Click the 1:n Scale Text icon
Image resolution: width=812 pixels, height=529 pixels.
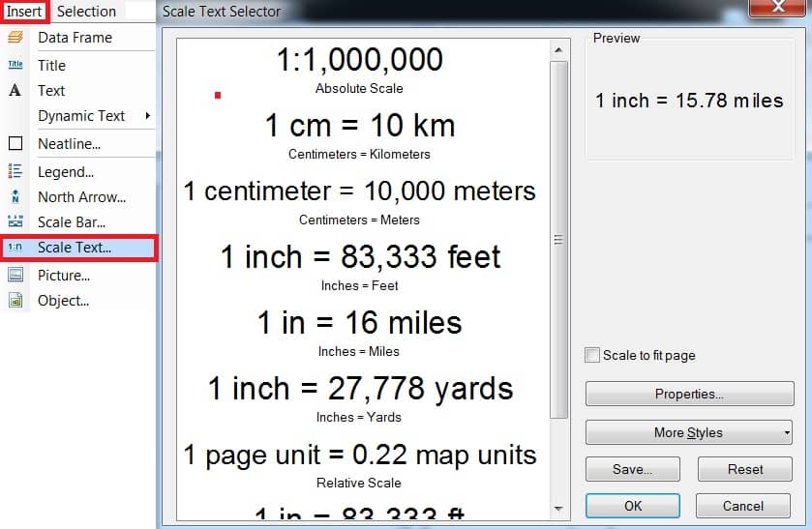tap(15, 247)
